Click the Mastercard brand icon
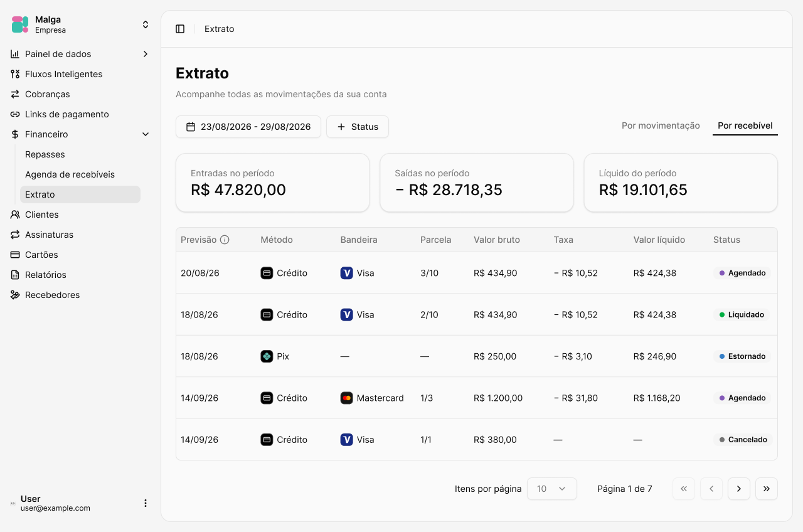This screenshot has width=803, height=532. (x=346, y=398)
